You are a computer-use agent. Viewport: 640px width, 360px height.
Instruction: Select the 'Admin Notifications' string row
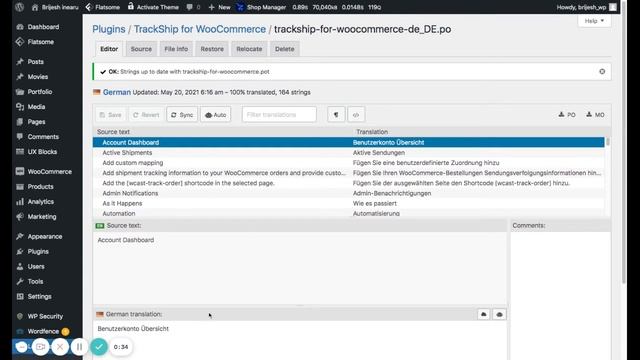(x=349, y=193)
